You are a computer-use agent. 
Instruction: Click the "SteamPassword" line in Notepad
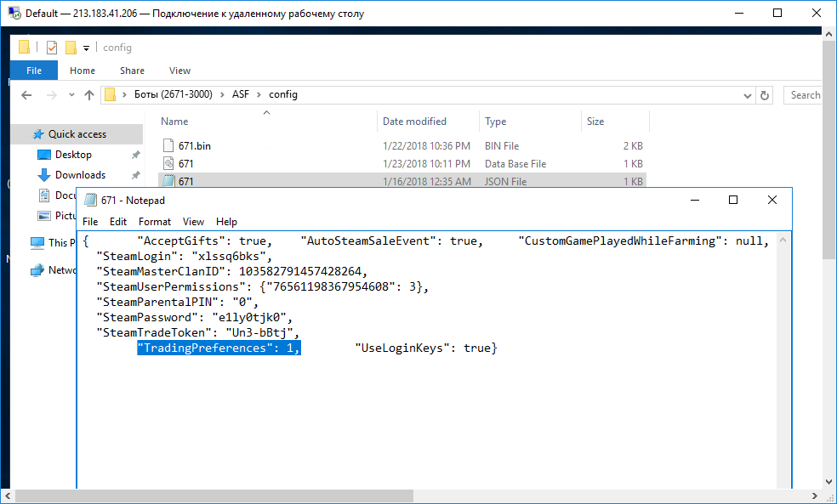click(194, 317)
